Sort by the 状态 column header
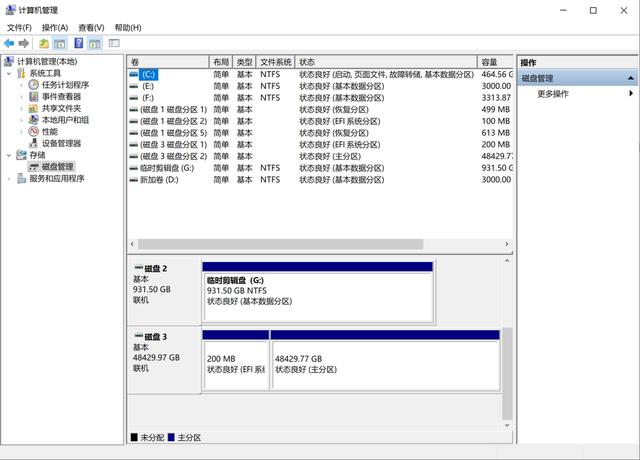 (386, 62)
